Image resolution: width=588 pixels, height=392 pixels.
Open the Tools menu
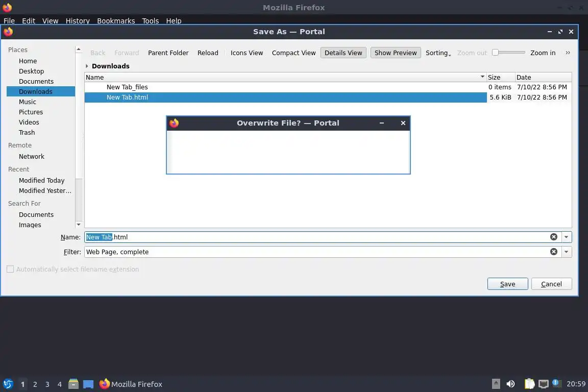click(151, 20)
